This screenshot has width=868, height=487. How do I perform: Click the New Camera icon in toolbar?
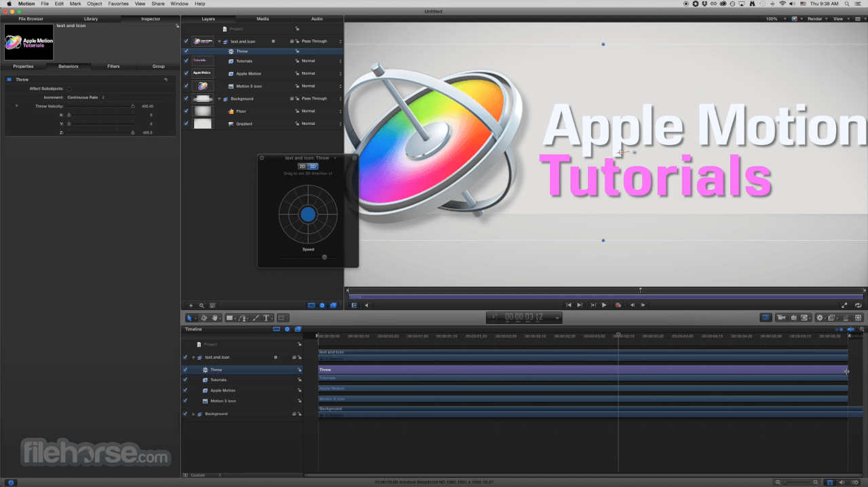[780, 317]
